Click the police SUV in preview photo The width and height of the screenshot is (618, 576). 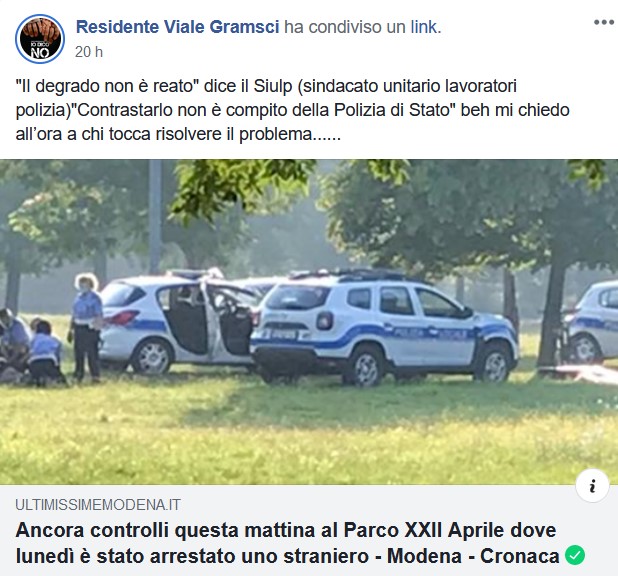pyautogui.click(x=384, y=326)
